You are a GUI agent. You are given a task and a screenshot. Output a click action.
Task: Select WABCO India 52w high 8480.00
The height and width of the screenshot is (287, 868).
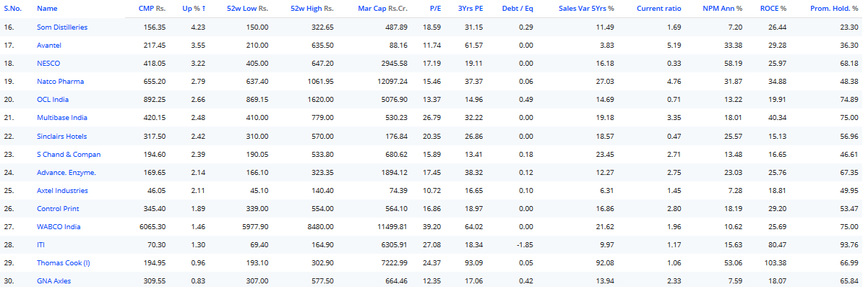coord(321,226)
